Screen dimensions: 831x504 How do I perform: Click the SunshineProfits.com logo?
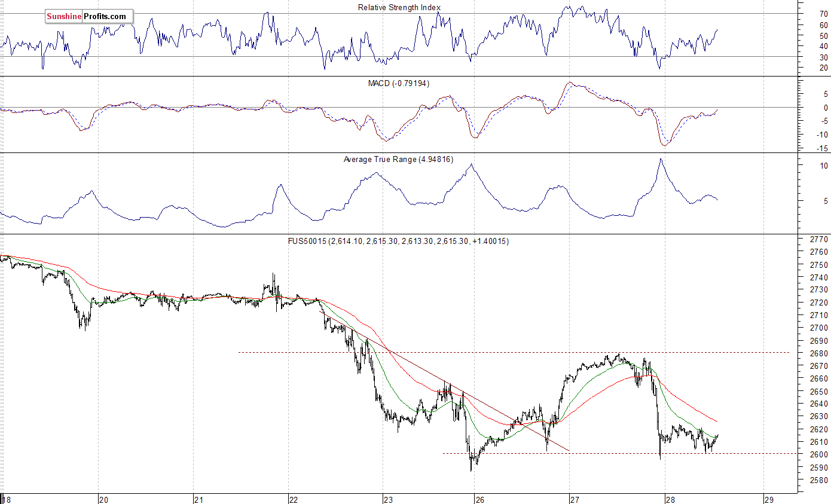click(x=89, y=17)
